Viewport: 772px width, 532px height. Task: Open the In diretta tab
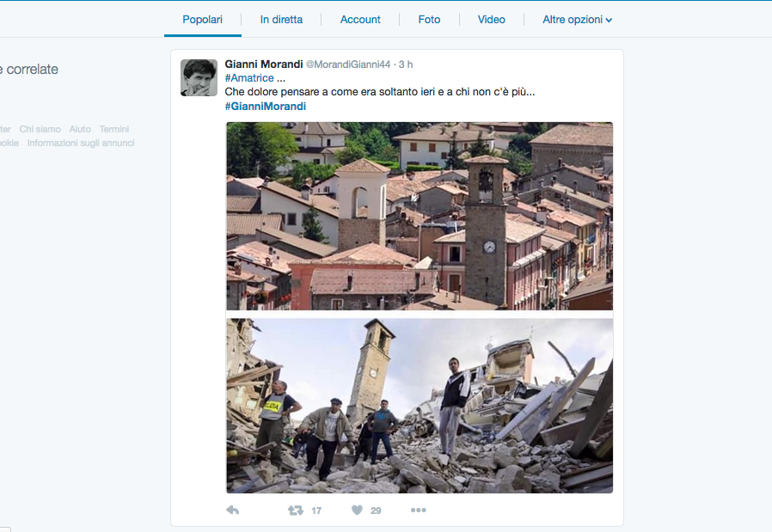[x=281, y=19]
